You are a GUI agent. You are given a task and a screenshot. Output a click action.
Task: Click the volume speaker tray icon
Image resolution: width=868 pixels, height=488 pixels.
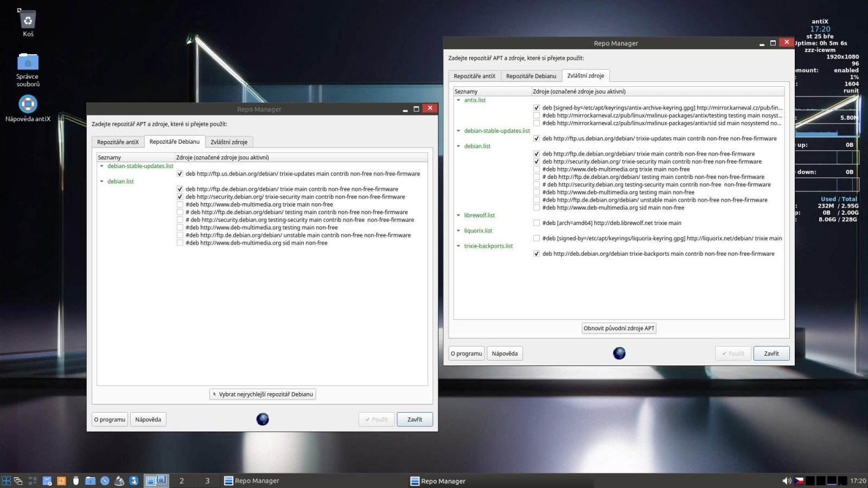click(786, 480)
